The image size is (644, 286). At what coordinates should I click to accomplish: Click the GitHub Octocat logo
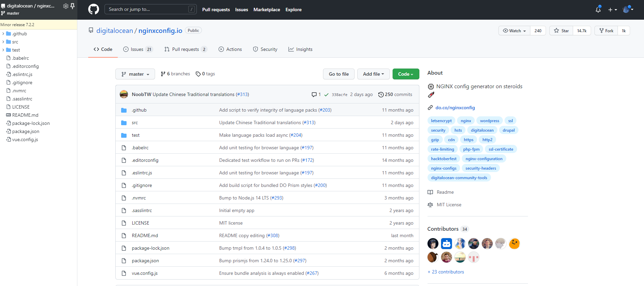(94, 9)
